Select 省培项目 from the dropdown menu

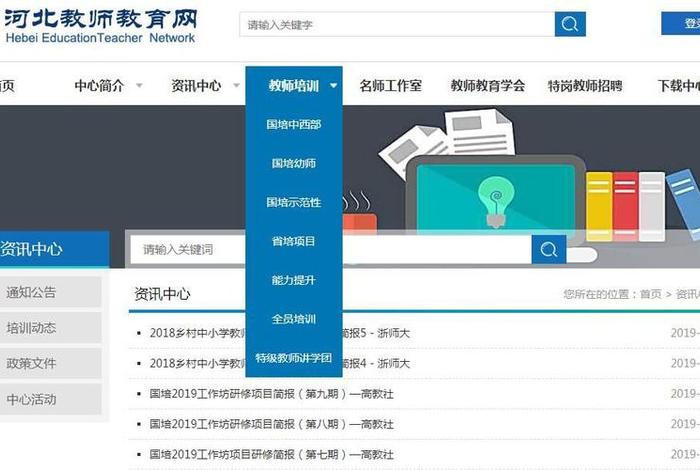294,241
